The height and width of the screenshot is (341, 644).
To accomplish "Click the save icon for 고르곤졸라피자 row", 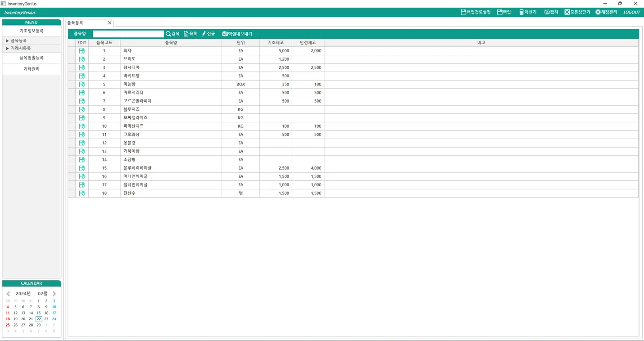I will (82, 101).
